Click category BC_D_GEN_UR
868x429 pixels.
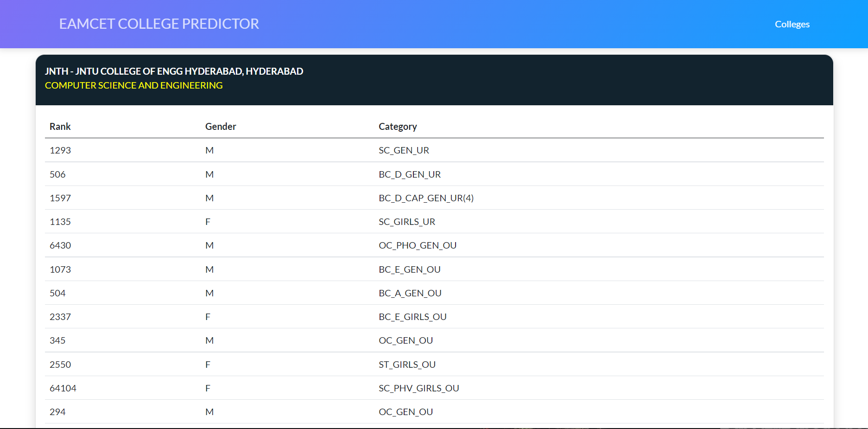(x=410, y=174)
